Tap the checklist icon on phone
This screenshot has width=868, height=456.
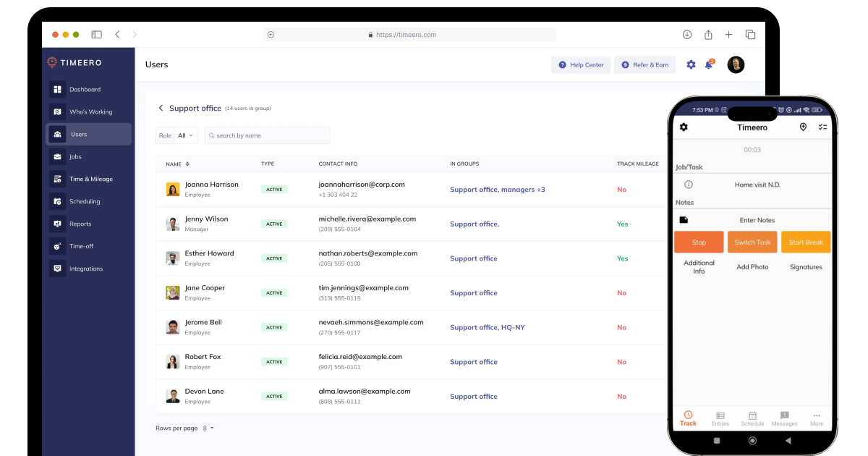[x=822, y=127]
